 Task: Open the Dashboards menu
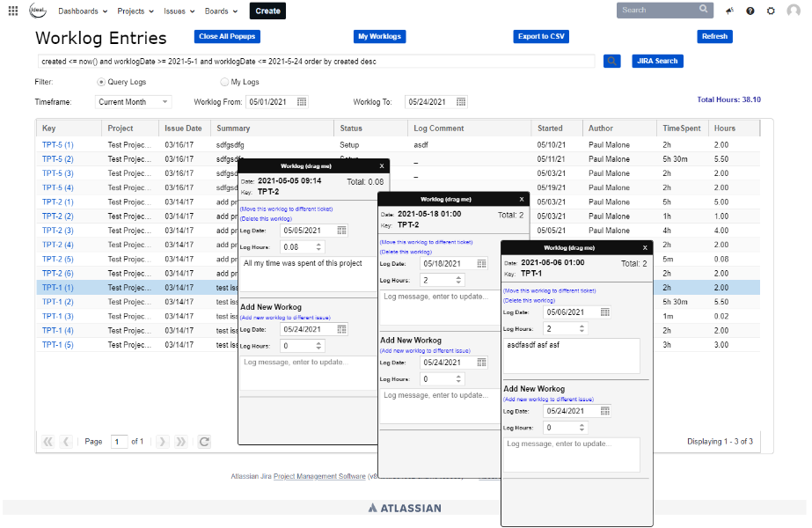[78, 11]
